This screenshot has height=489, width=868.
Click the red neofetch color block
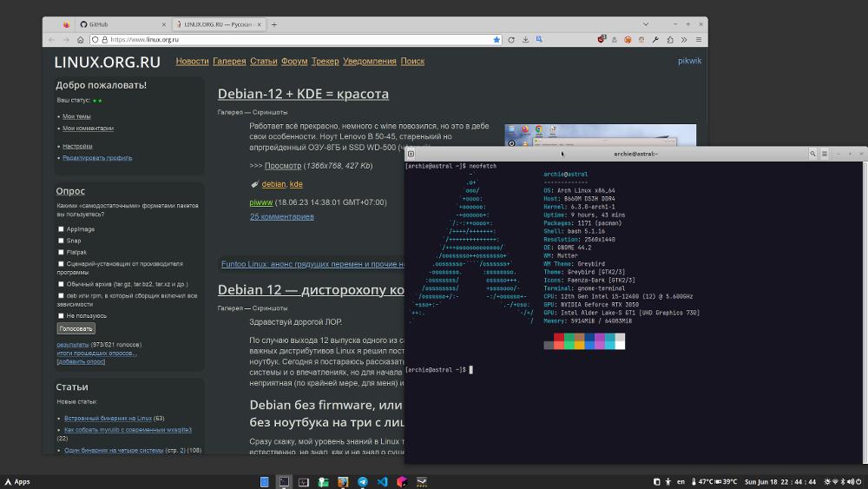[x=558, y=337]
